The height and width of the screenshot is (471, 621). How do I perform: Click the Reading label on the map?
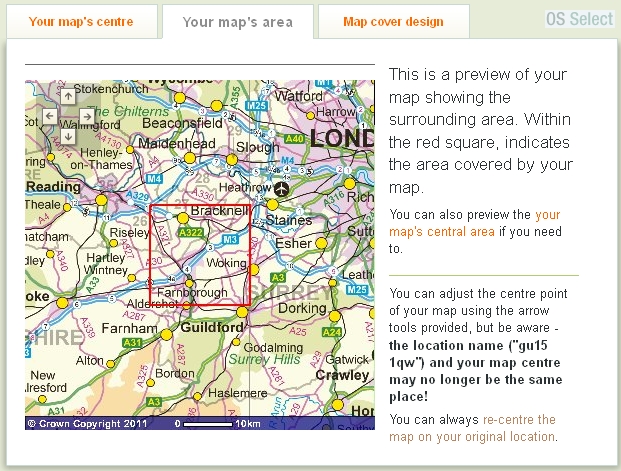tap(53, 187)
